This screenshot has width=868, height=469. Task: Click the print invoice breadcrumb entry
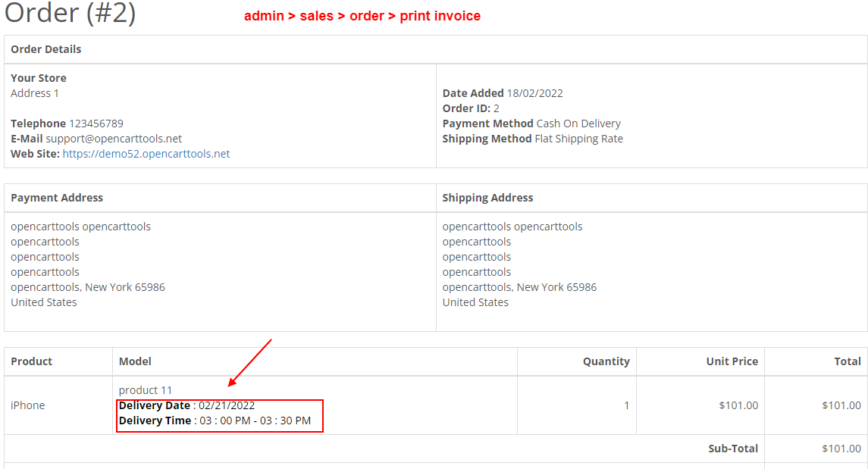pos(442,16)
